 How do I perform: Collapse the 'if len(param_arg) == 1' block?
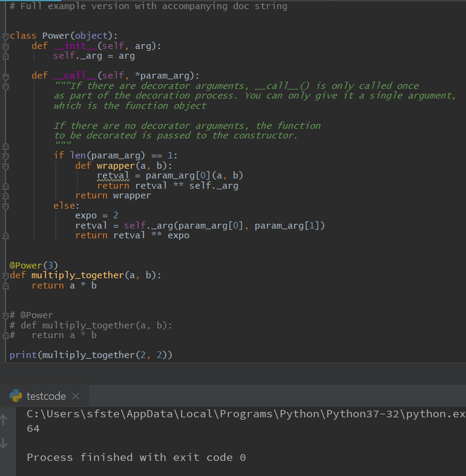pyautogui.click(x=5, y=156)
